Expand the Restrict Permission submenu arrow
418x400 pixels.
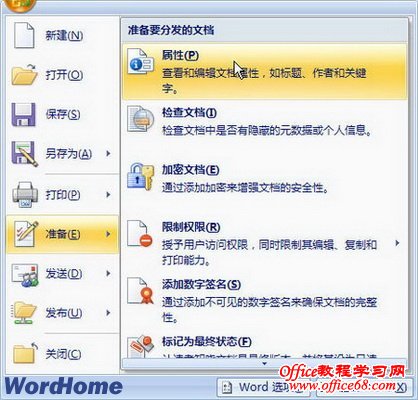pyautogui.click(x=397, y=243)
